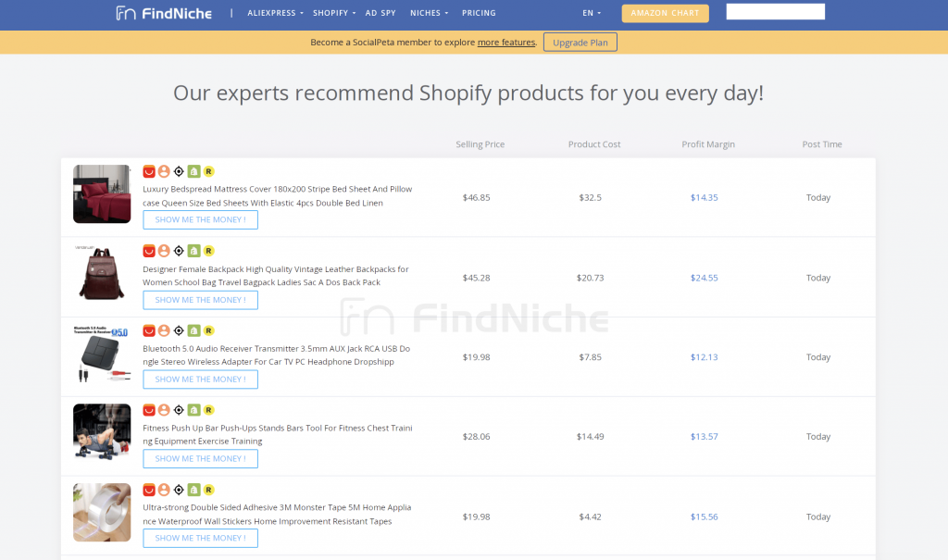Click the $13.57 profit margin value
This screenshot has height=560, width=948.
pyautogui.click(x=705, y=437)
